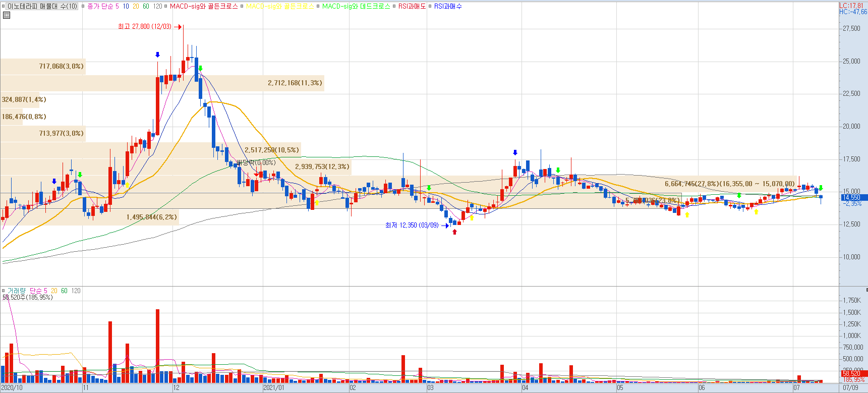
Task: Click the 120-period average number in the price legend
Action: [x=158, y=7]
